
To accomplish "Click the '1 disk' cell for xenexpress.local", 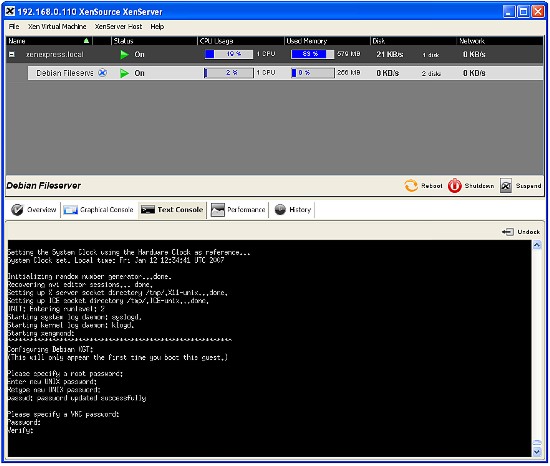I will point(430,55).
